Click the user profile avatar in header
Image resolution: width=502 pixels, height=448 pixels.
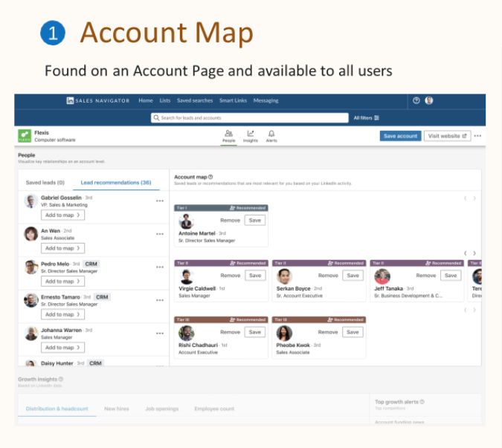coord(429,100)
